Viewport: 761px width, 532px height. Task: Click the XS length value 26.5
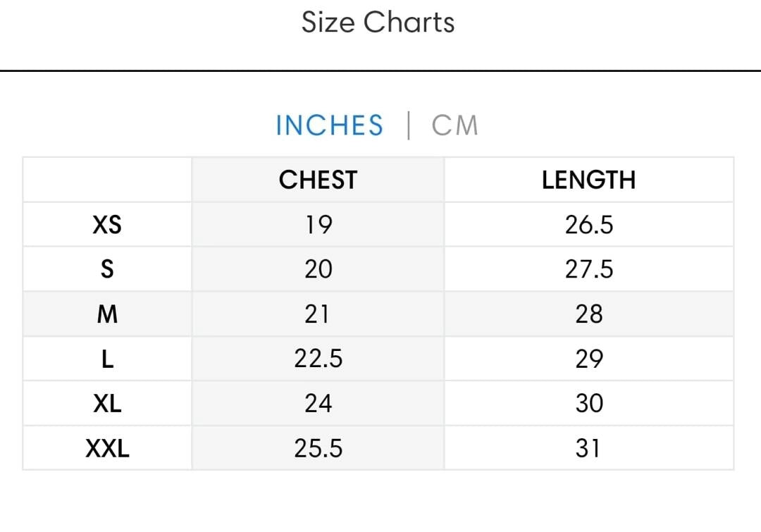click(x=588, y=225)
